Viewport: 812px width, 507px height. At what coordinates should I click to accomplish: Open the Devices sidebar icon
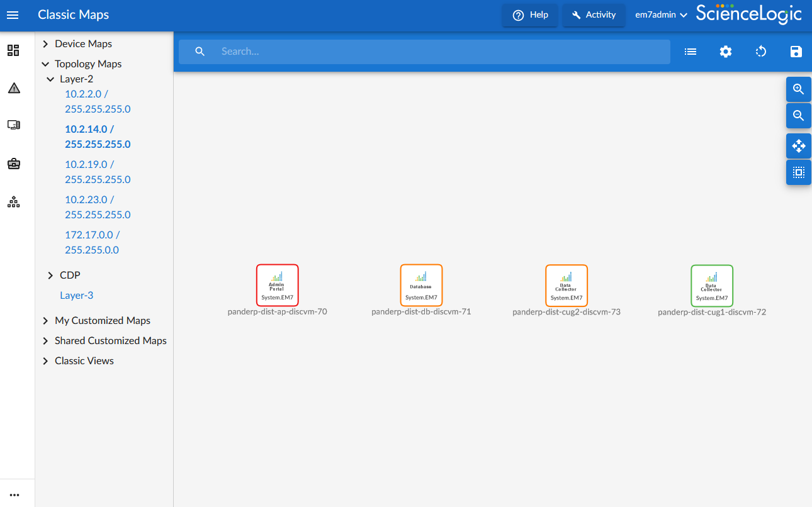[x=13, y=125]
